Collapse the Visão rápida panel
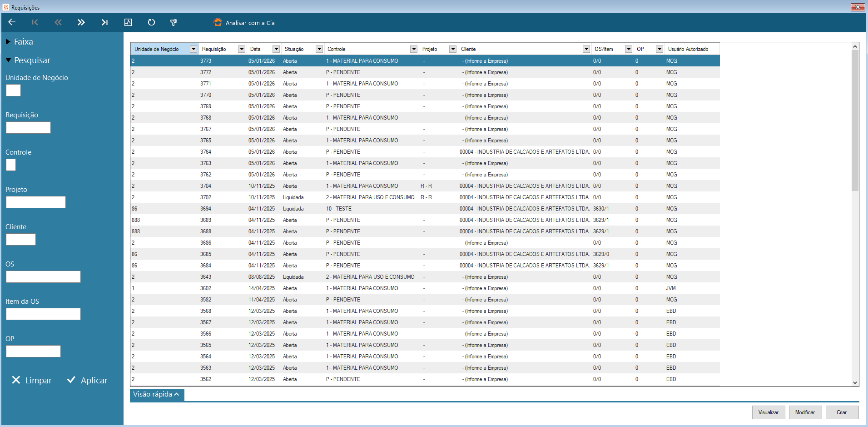868x427 pixels. [x=157, y=394]
